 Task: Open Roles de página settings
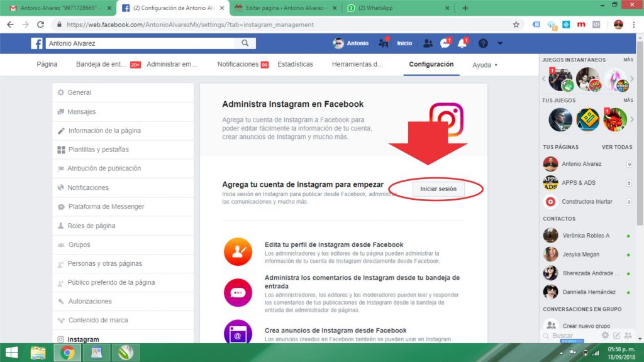(123, 226)
